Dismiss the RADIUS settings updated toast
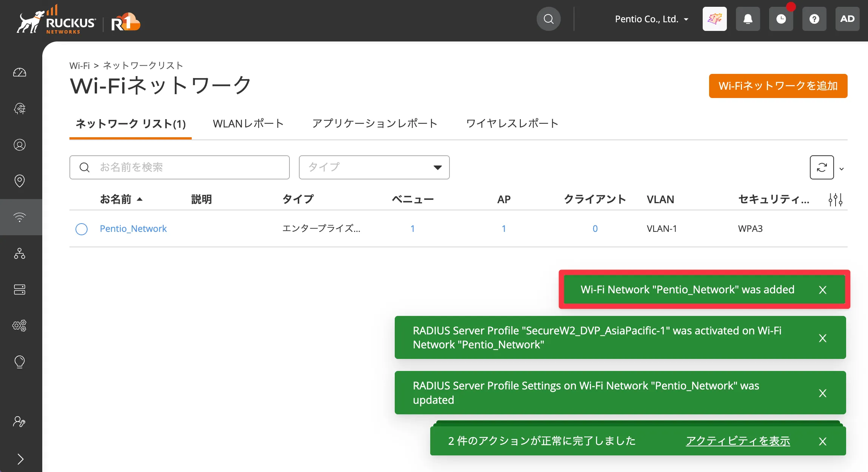Screen dimensions: 868x472 (823, 393)
